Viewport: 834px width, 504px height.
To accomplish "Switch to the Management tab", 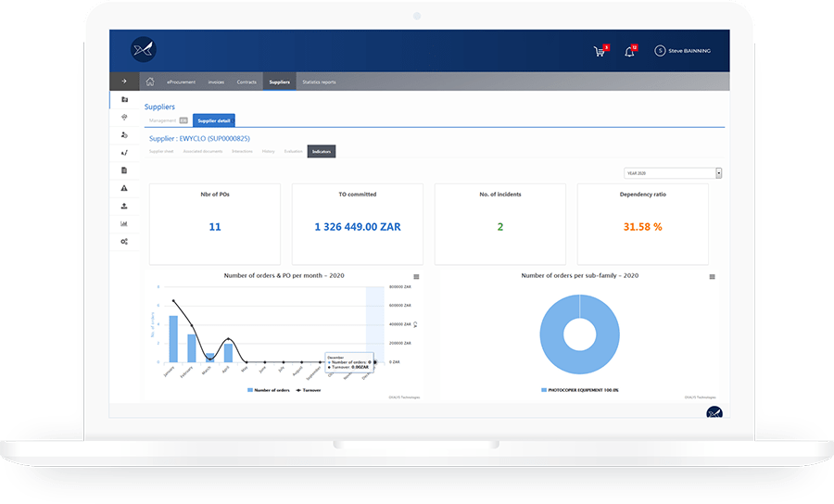I will [x=163, y=120].
